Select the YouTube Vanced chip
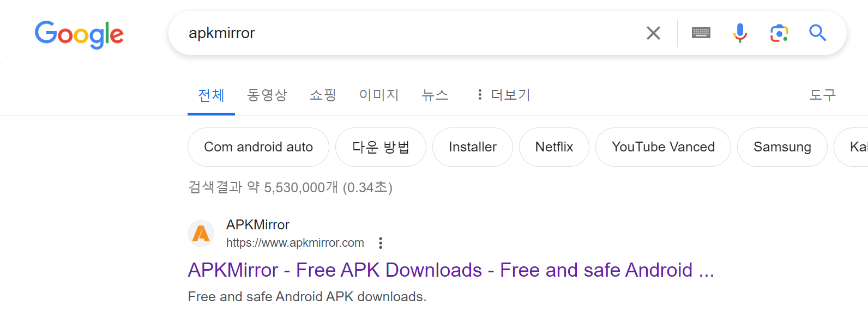The image size is (868, 317). point(663,147)
